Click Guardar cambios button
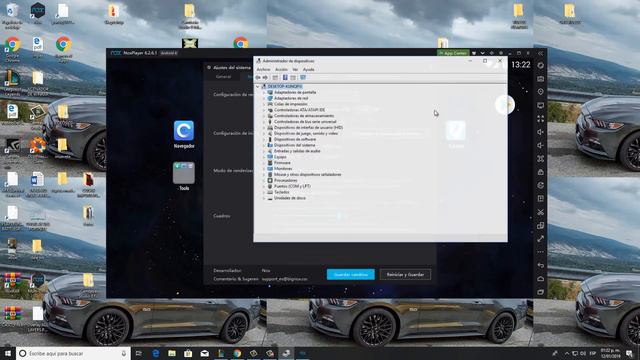Screen dimensions: 640x360 point(351,275)
